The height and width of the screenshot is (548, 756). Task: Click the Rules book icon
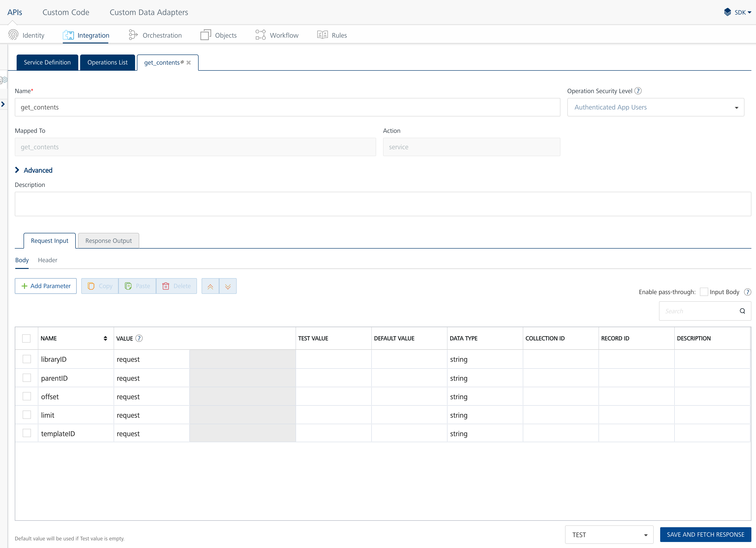[x=322, y=35]
